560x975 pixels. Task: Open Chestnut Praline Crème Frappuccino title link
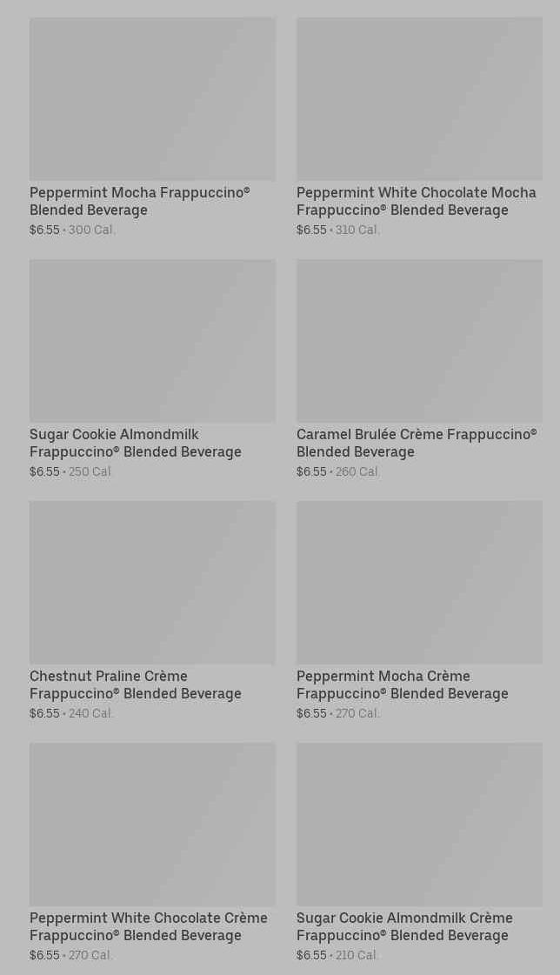pos(135,685)
